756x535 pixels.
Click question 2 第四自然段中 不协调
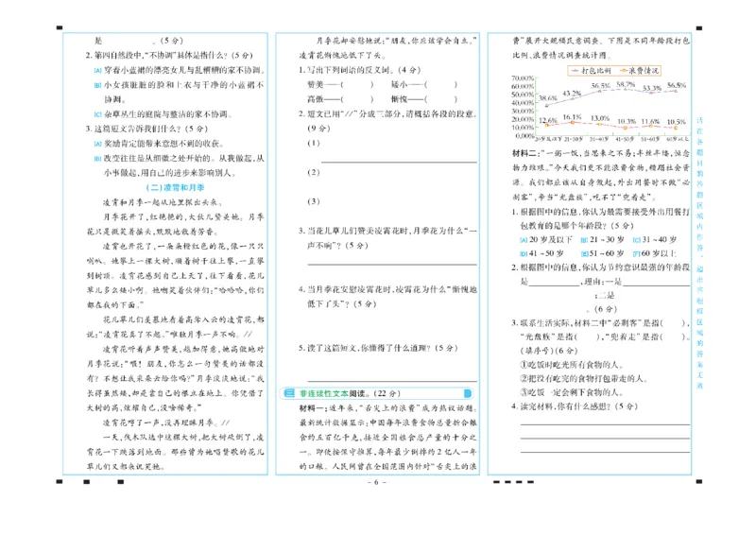click(x=169, y=56)
